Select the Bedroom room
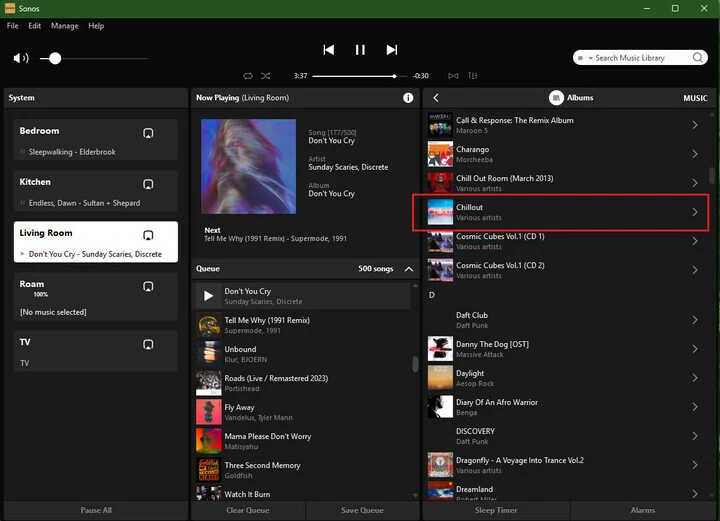The height and width of the screenshot is (521, 720). pyautogui.click(x=96, y=140)
